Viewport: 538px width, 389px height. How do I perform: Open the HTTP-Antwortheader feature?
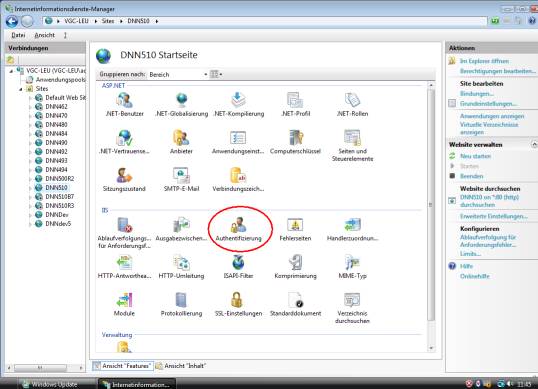pyautogui.click(x=124, y=267)
